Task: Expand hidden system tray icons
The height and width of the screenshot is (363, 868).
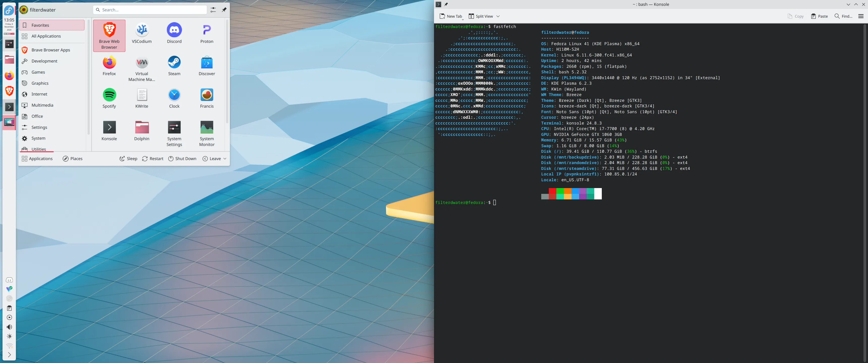Action: [9, 355]
